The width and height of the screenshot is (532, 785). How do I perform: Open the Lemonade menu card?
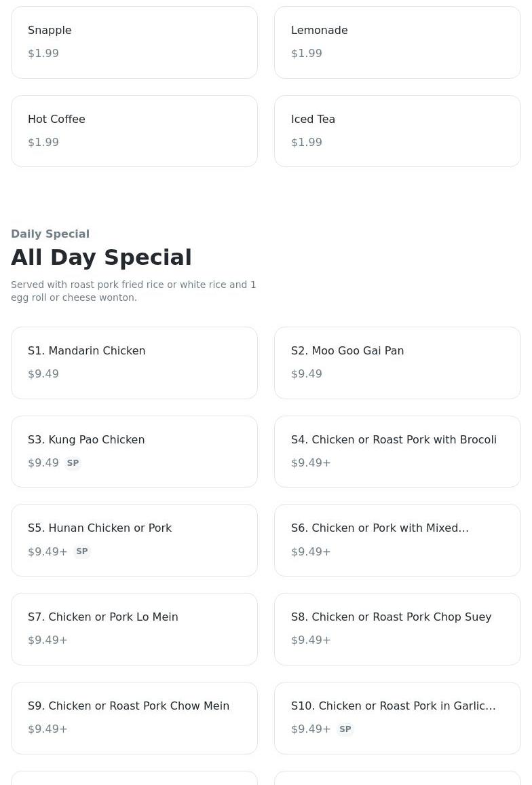397,42
